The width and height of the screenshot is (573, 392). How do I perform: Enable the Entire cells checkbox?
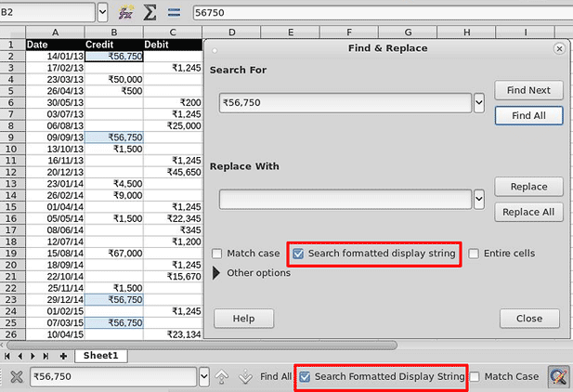pos(474,254)
